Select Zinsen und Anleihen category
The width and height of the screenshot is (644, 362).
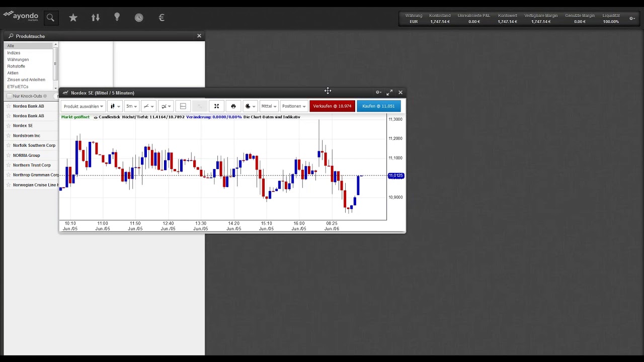tap(28, 79)
